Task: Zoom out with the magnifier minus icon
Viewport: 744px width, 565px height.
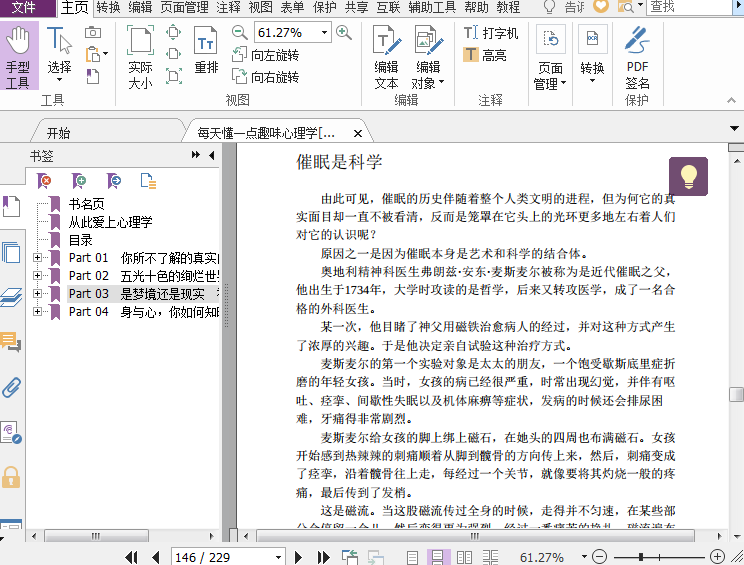Action: coord(240,33)
